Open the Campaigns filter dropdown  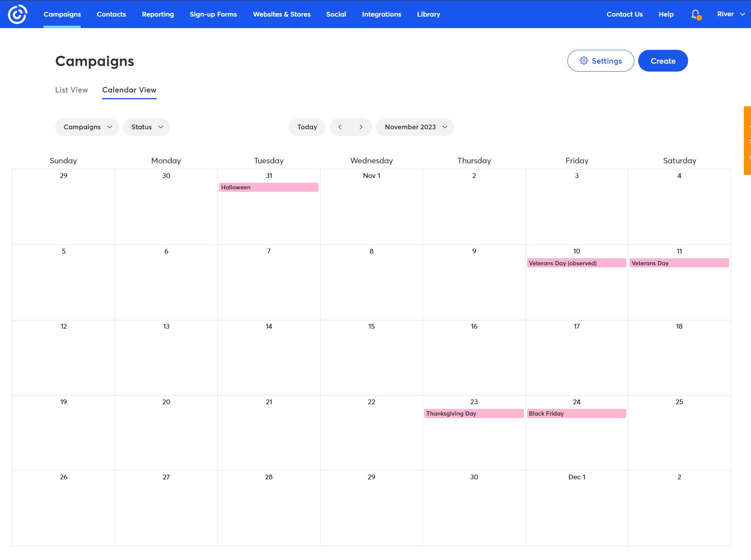point(87,127)
